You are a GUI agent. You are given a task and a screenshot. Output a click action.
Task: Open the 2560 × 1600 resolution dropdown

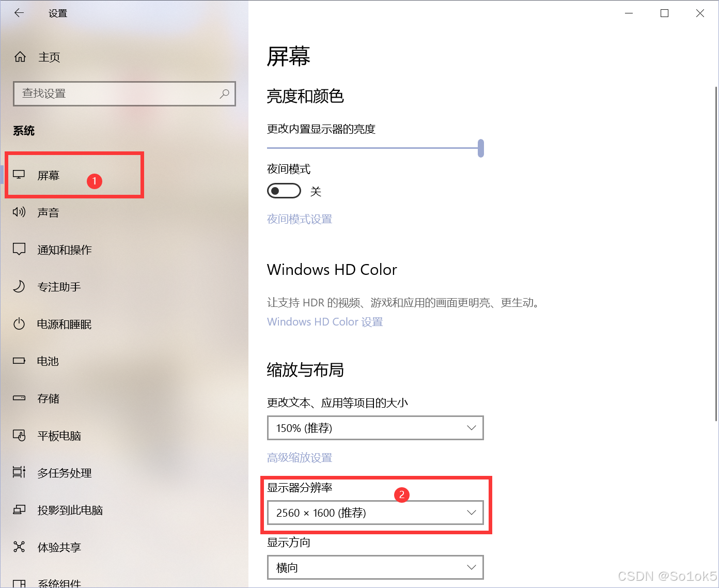376,513
